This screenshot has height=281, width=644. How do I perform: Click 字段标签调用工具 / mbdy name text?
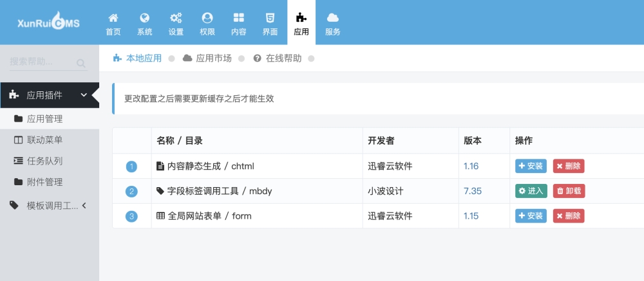click(220, 191)
